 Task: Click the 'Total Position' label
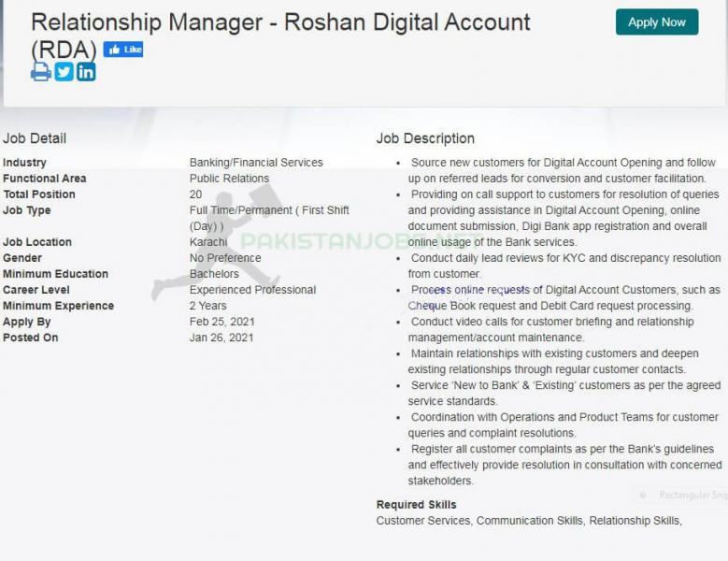(x=39, y=194)
